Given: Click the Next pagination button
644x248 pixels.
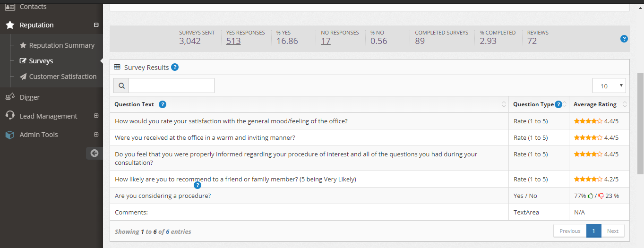Looking at the screenshot, I should click(x=612, y=231).
